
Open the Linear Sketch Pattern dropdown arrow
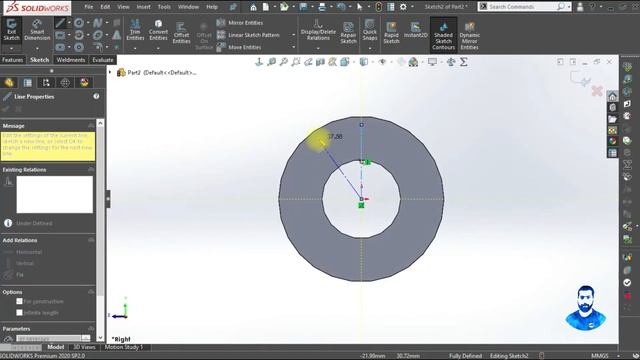coord(293,35)
